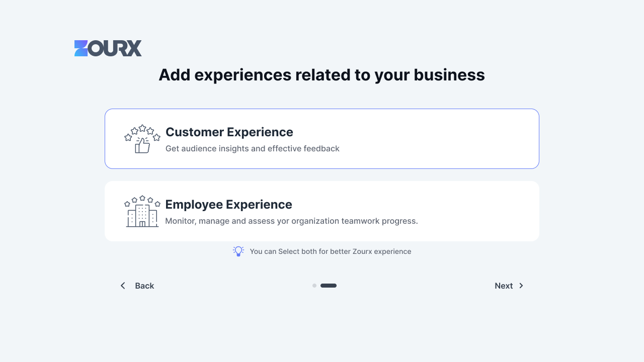Click the Employee Experience heading text

[228, 205]
